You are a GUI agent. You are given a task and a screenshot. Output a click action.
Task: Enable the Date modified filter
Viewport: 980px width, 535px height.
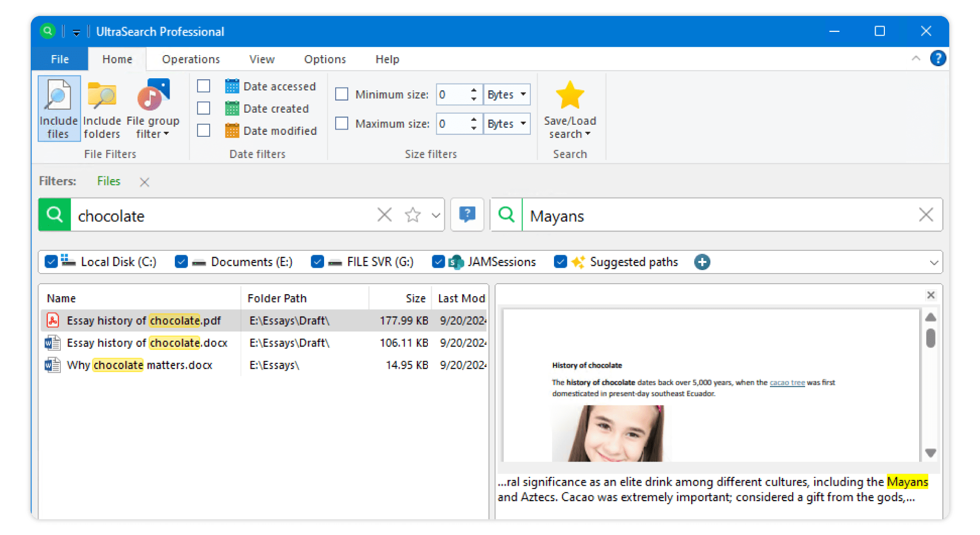203,130
